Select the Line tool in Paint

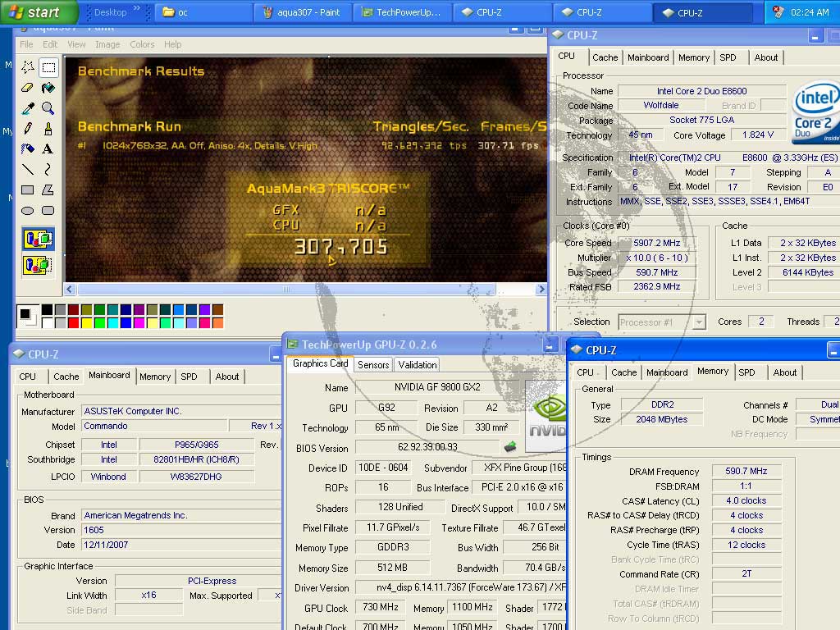coord(28,169)
